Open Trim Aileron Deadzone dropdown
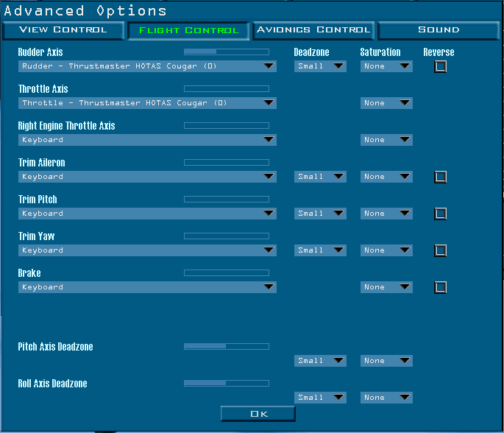The height and width of the screenshot is (433, 504). (x=320, y=177)
